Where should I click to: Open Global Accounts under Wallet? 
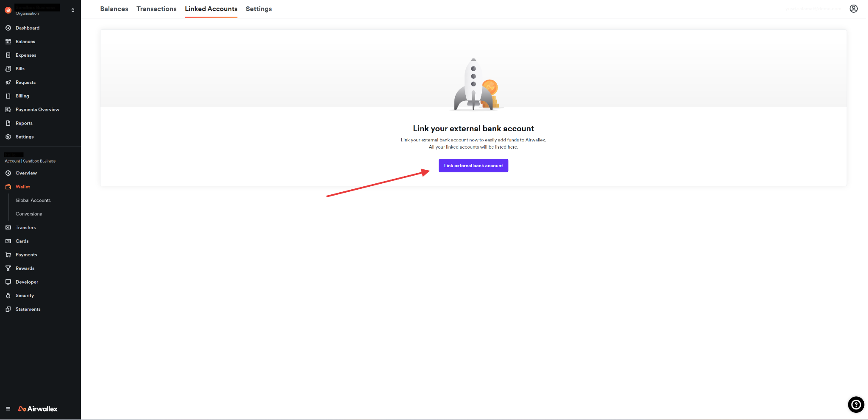[x=33, y=200]
